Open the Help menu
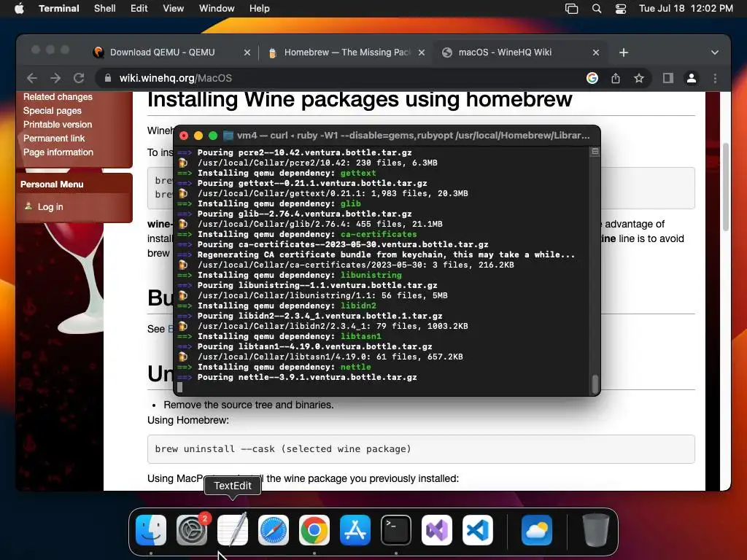 (259, 9)
